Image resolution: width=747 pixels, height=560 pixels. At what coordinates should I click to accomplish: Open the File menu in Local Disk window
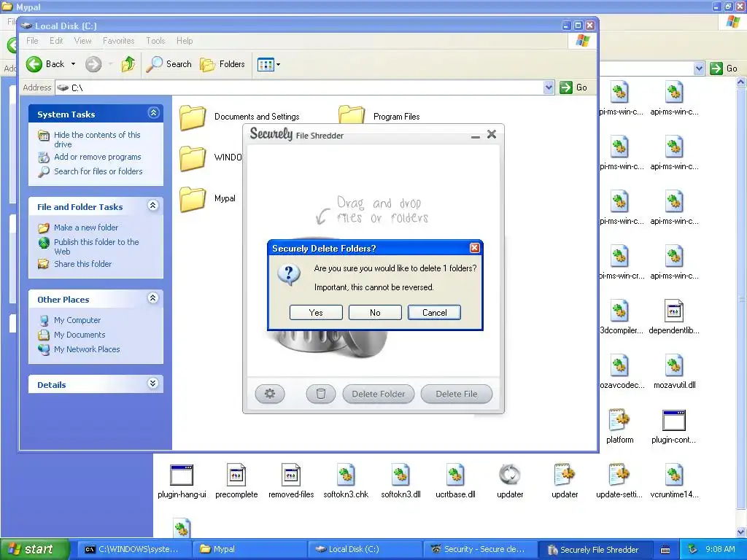[x=32, y=41]
